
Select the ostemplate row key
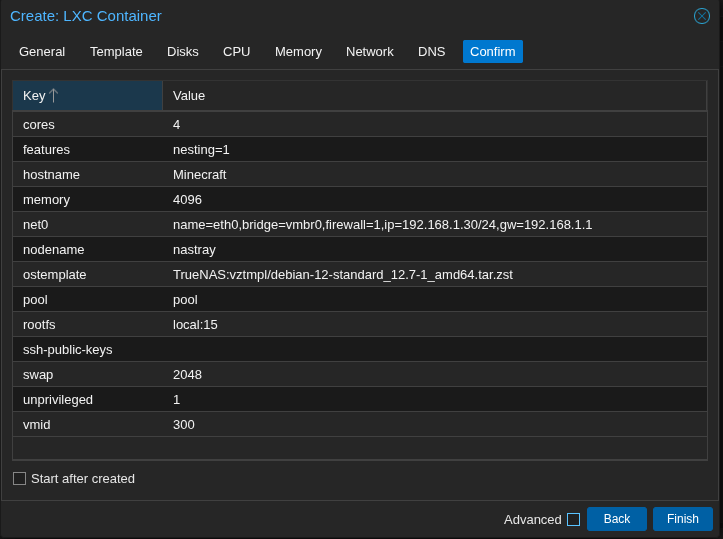tap(54, 275)
